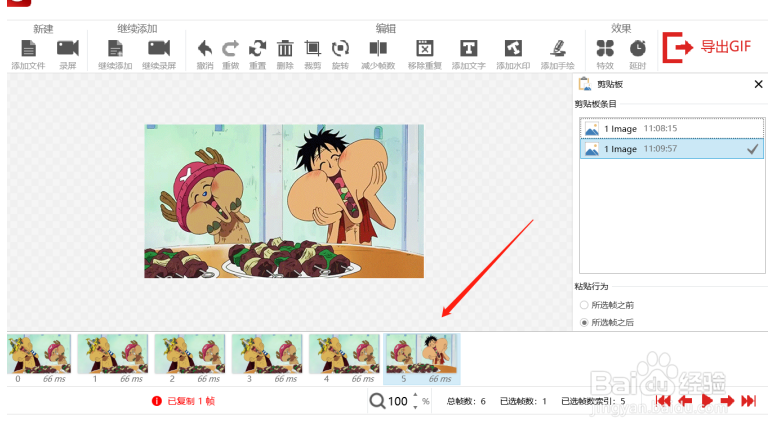Click the 重置 reset icon
The width and height of the screenshot is (769, 434).
point(257,49)
